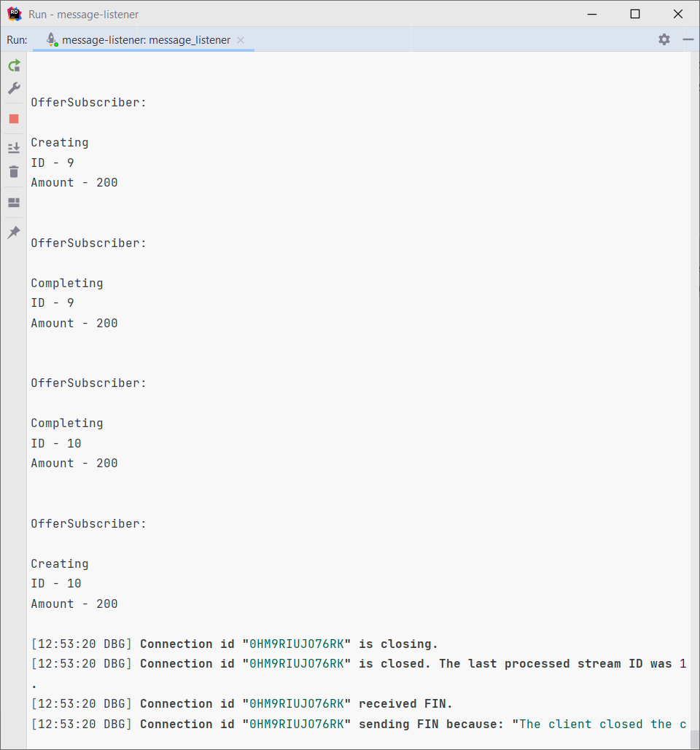Image resolution: width=700 pixels, height=750 pixels.
Task: Hide the Run tool window with minus icon
Action: [688, 39]
